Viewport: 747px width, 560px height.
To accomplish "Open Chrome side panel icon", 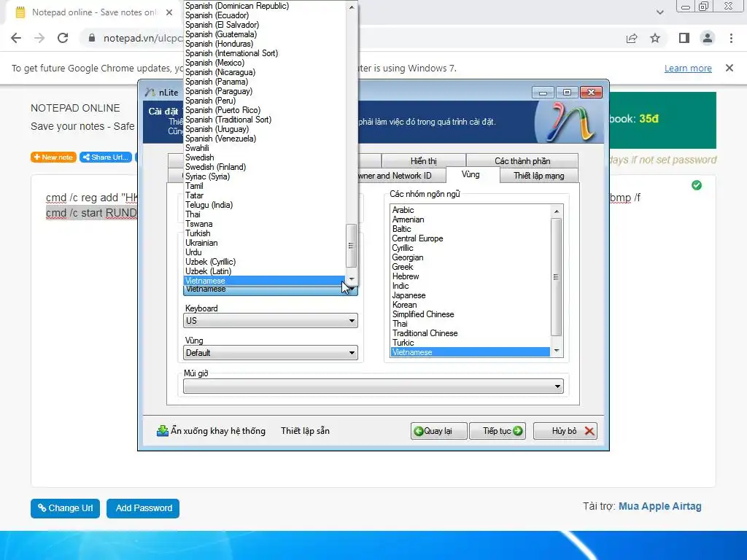I will 684,38.
